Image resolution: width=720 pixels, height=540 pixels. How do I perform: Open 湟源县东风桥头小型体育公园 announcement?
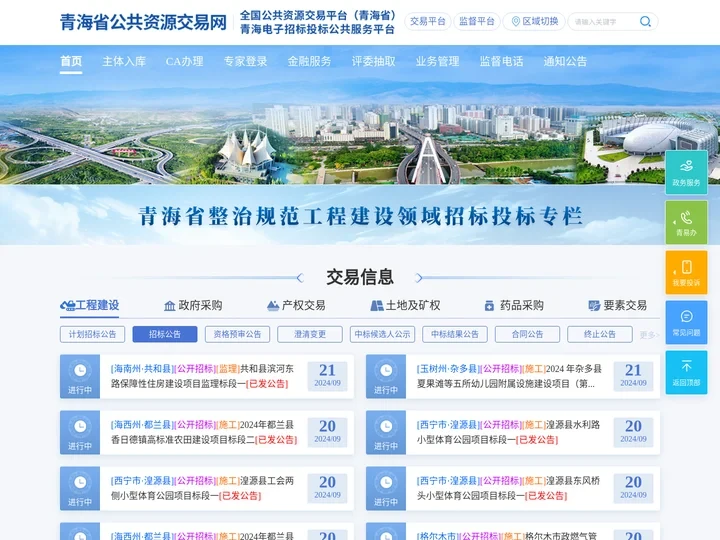[x=509, y=488]
